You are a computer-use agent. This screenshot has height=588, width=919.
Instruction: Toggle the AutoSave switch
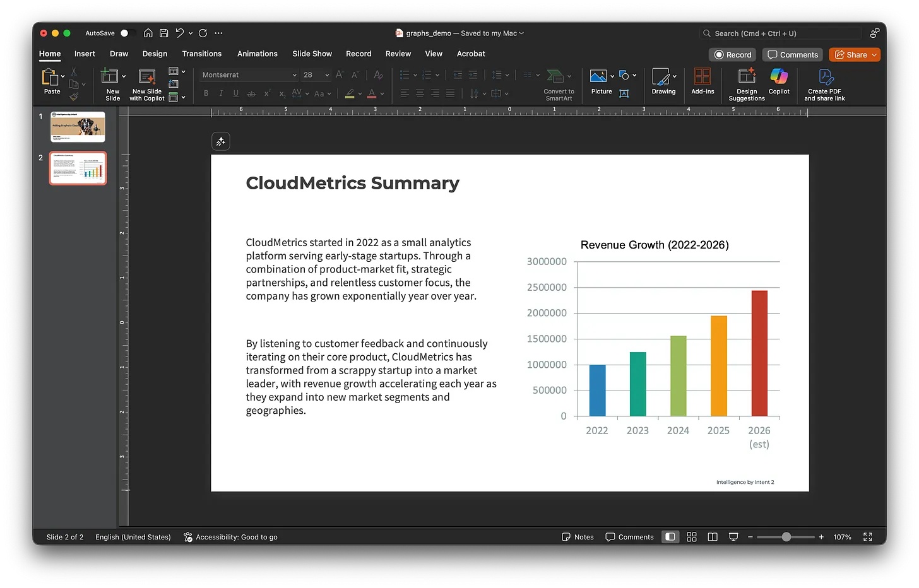[x=127, y=33]
